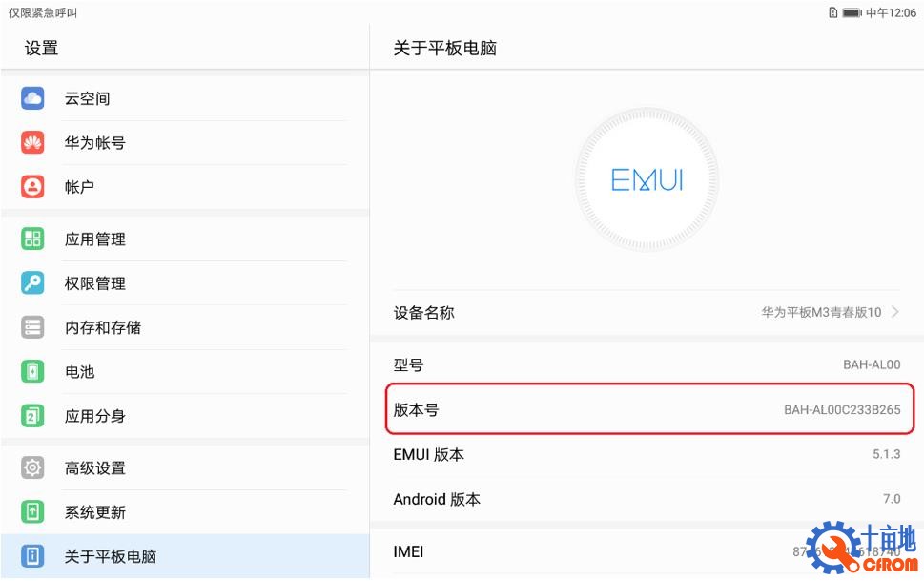Tap the Battery (电池) icon

(x=33, y=372)
